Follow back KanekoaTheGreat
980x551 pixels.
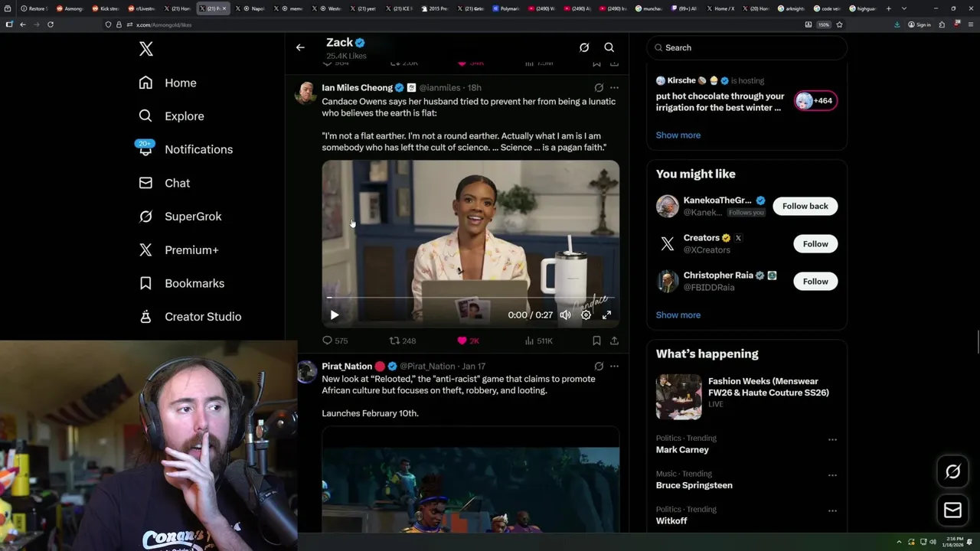[x=805, y=206]
